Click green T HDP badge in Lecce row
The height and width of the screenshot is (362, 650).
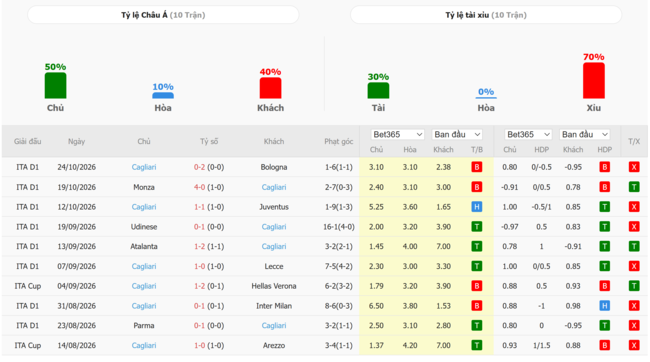coord(604,266)
